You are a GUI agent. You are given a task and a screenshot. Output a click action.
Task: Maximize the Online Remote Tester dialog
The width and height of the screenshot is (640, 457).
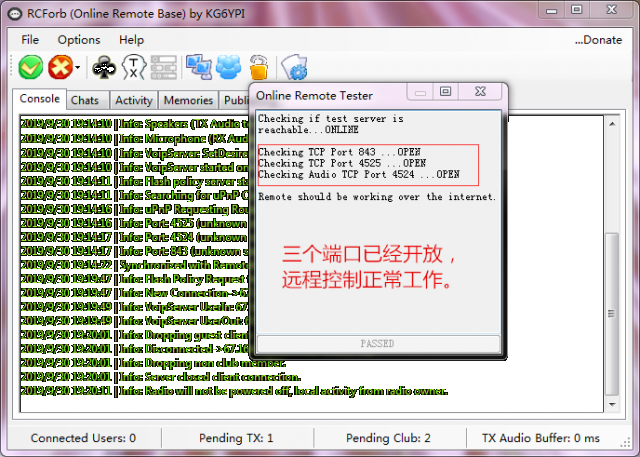pyautogui.click(x=445, y=91)
